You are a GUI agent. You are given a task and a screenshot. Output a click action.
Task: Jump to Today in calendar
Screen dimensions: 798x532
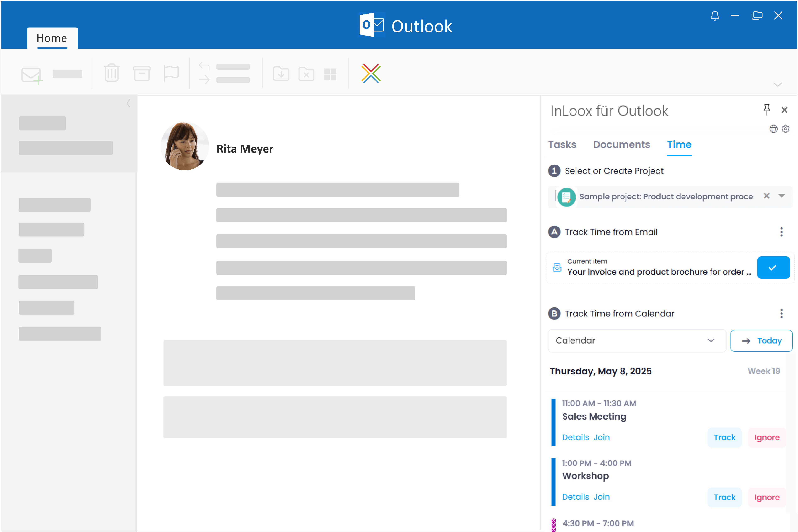(761, 341)
